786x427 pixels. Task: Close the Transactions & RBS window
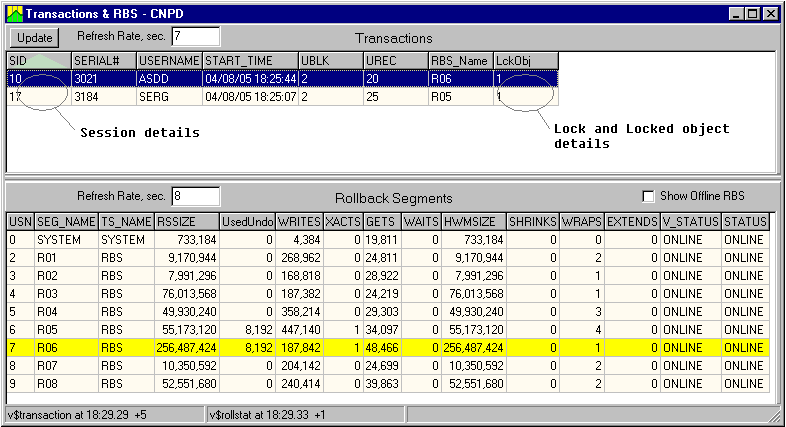pyautogui.click(x=770, y=14)
